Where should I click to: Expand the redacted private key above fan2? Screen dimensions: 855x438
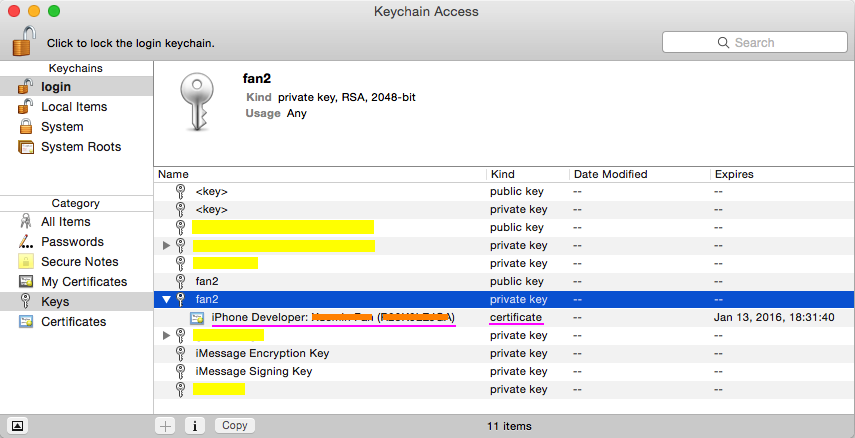(167, 245)
